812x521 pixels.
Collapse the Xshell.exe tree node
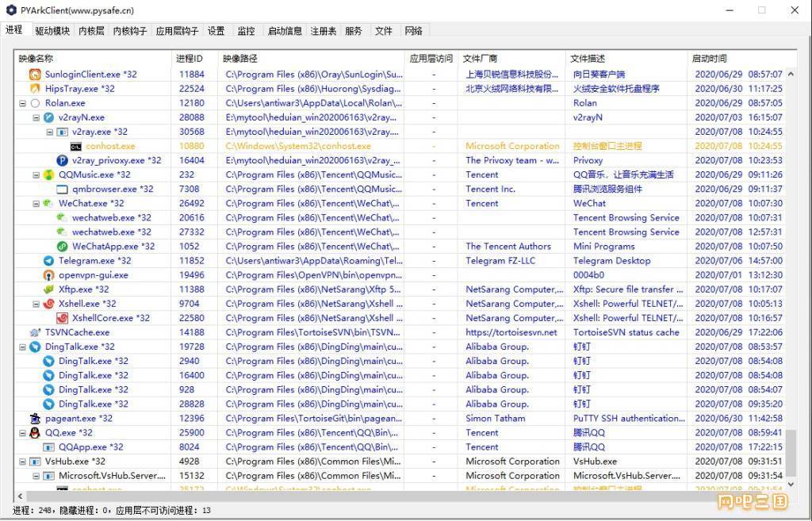(x=36, y=304)
